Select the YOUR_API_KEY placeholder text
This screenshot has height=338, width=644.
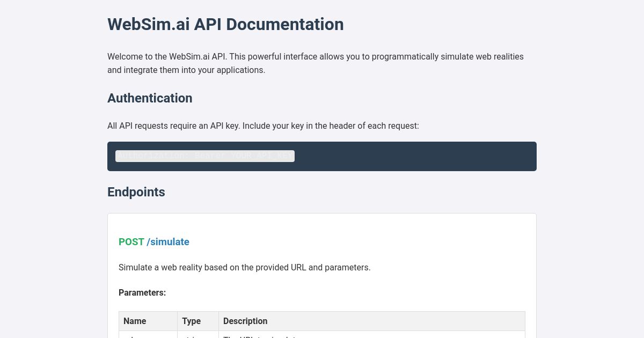coord(264,156)
